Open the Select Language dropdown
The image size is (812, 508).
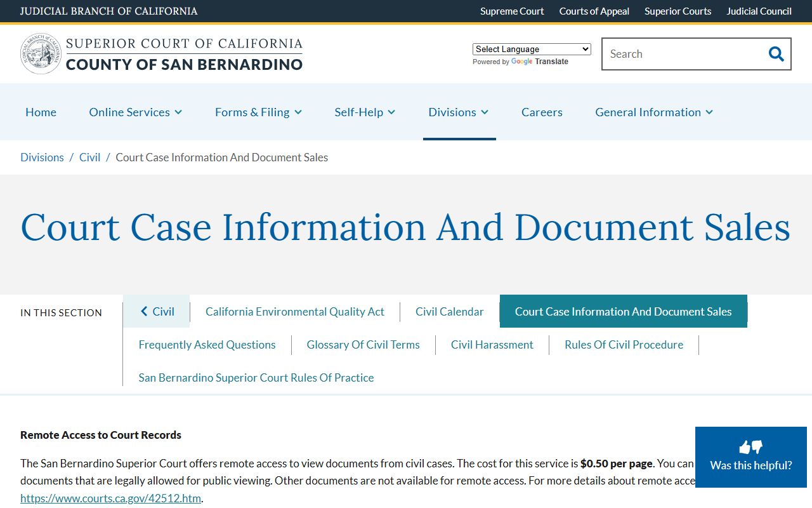[x=532, y=49]
